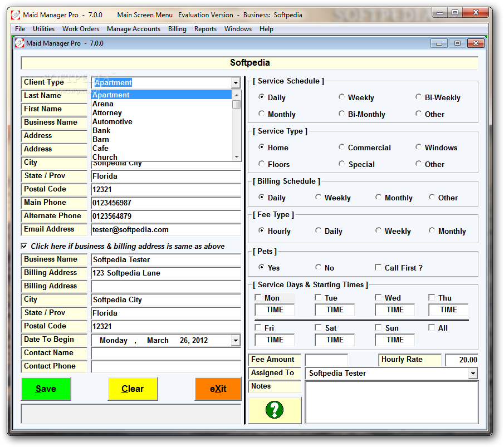The width and height of the screenshot is (504, 447).
Task: Click the Sun TIME field
Action: tap(395, 340)
